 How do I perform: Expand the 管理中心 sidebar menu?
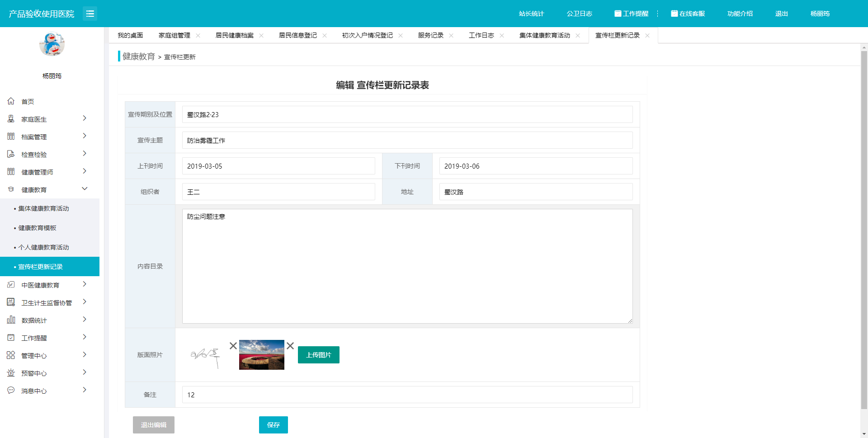click(85, 355)
